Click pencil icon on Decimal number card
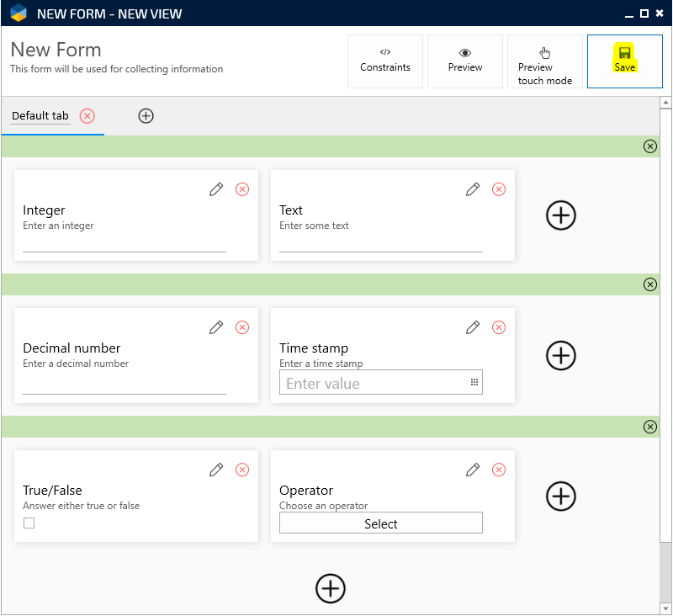The image size is (673, 616). tap(216, 327)
